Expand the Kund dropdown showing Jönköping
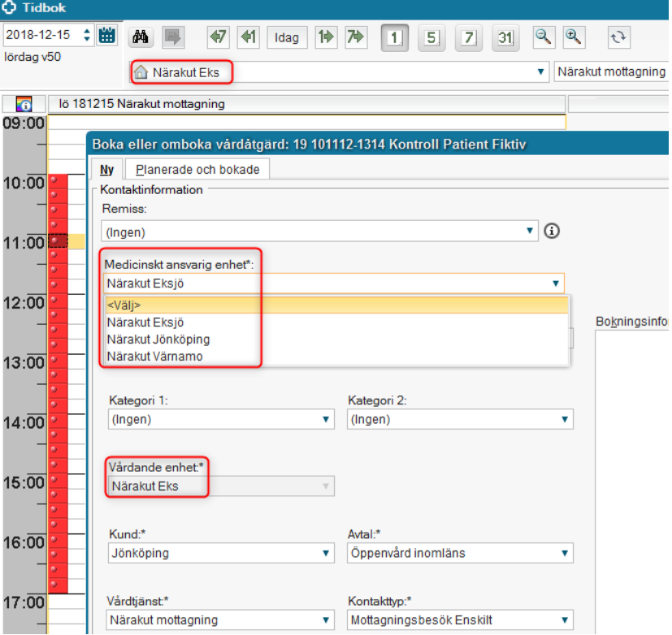 click(x=221, y=553)
